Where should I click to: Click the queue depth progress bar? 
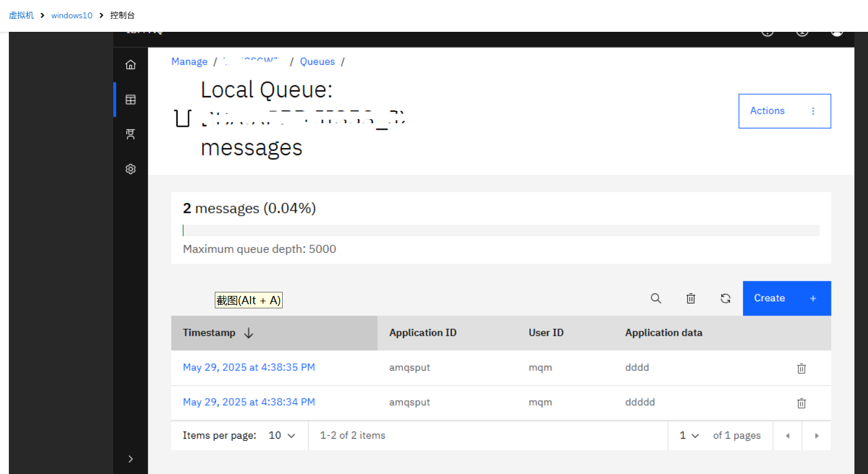(501, 231)
